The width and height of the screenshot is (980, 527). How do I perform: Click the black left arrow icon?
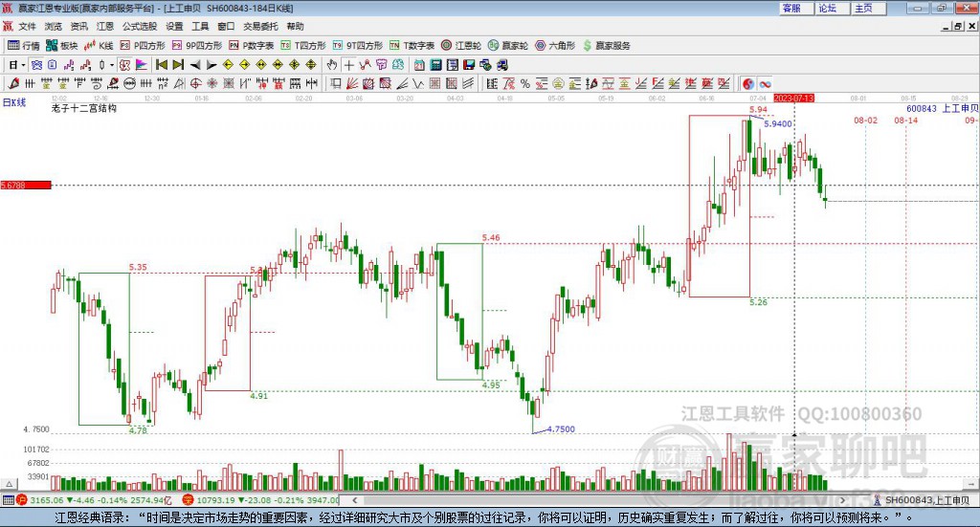tap(195, 64)
